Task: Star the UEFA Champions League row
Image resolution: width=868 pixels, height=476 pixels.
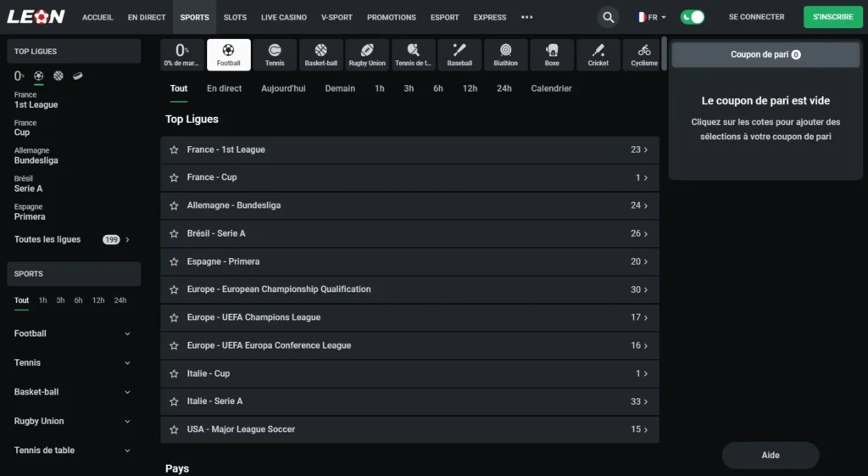Action: (174, 317)
